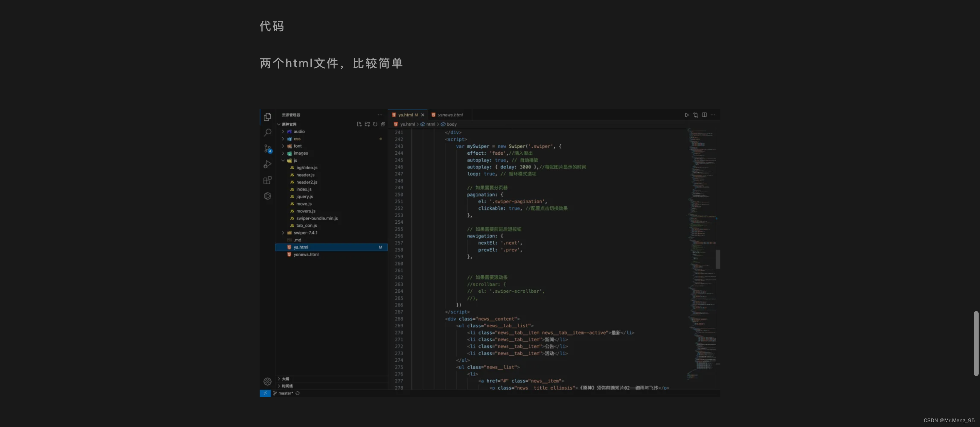This screenshot has width=980, height=427.
Task: Click the New Folder icon in explorer
Action: (367, 124)
